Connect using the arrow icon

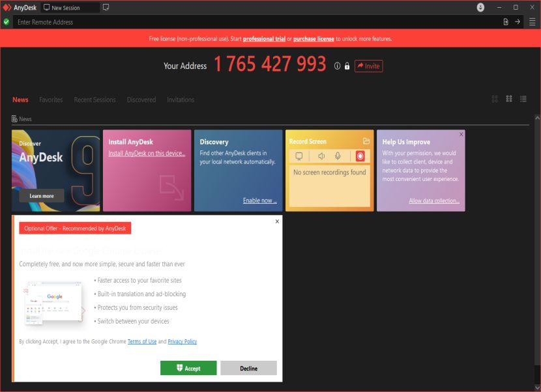click(x=517, y=21)
